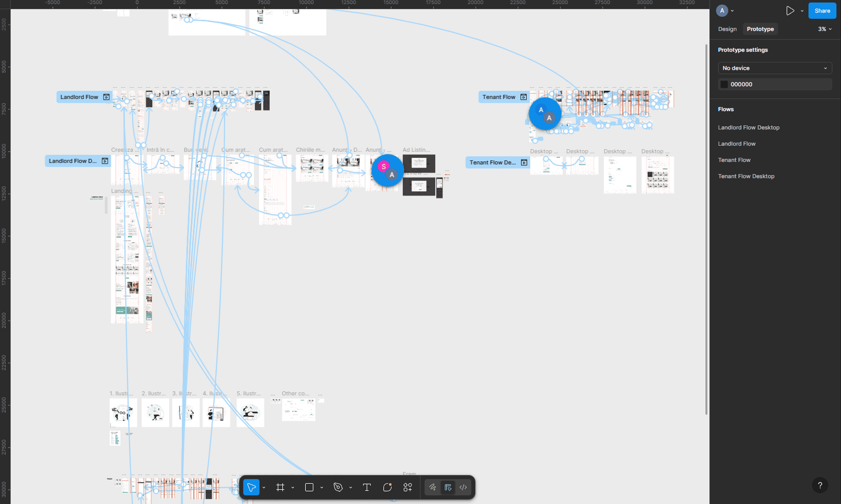Image resolution: width=841 pixels, height=504 pixels.
Task: Open the help question mark button
Action: [820, 485]
